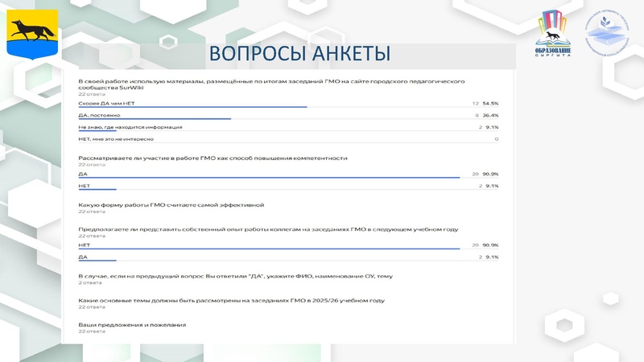Click Ваши предложения и пожелания
The width and height of the screenshot is (644, 362).
coord(132,325)
